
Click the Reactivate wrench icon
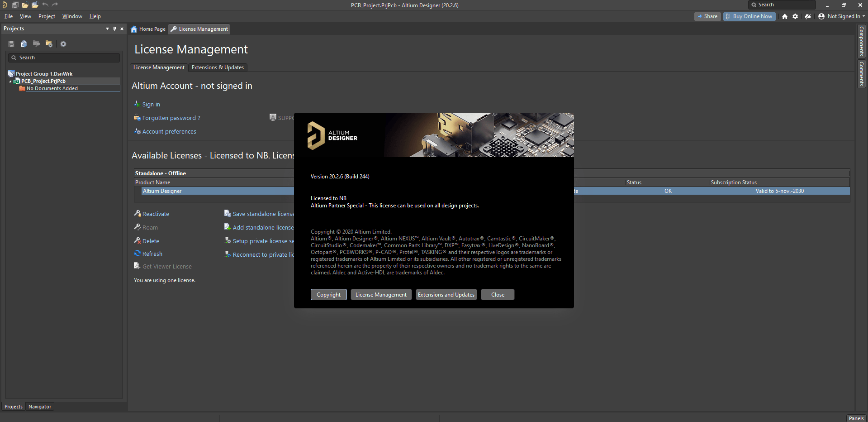[138, 213]
